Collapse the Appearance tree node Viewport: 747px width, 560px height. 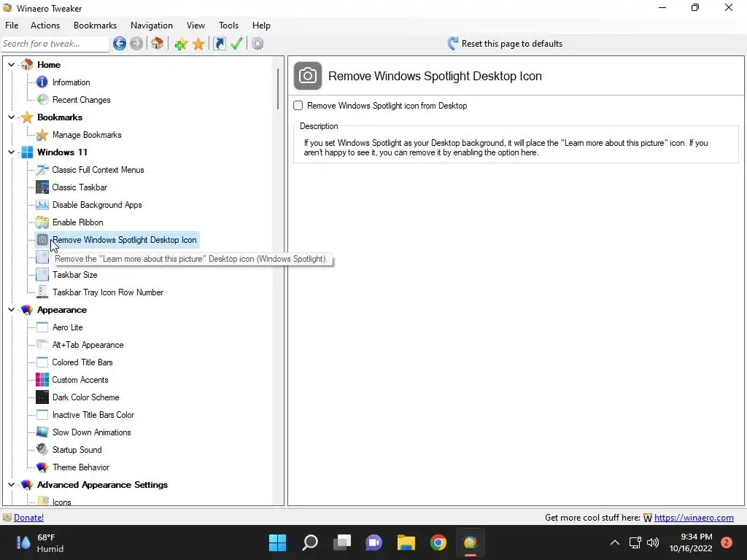coord(12,309)
